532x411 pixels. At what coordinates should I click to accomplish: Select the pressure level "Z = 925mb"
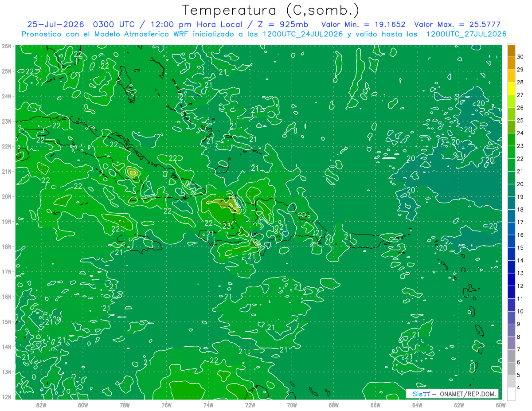click(283, 24)
